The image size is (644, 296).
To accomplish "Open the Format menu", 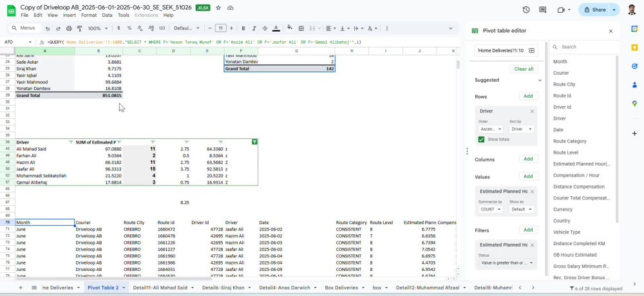I will pos(89,15).
